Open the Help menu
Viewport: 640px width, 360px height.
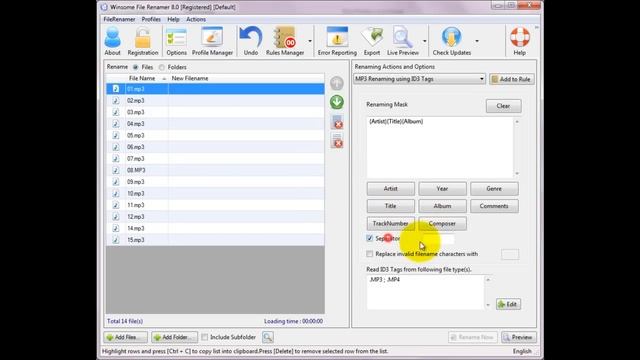click(x=173, y=19)
